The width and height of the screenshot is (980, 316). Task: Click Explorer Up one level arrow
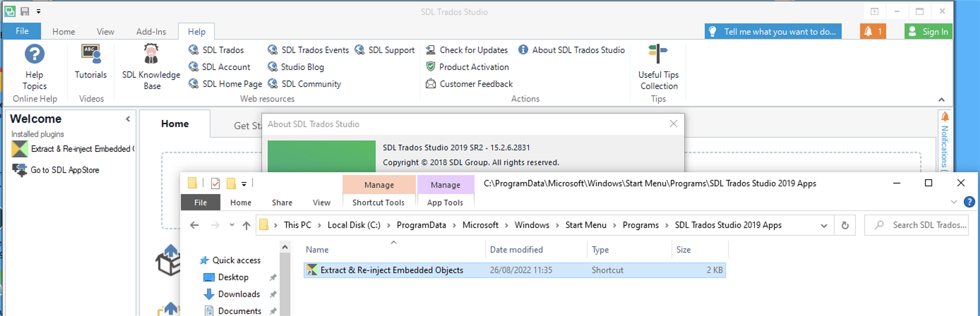pos(247,225)
